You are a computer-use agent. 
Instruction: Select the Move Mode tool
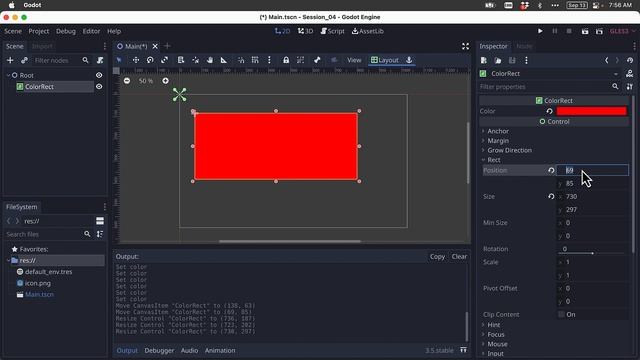click(x=136, y=60)
